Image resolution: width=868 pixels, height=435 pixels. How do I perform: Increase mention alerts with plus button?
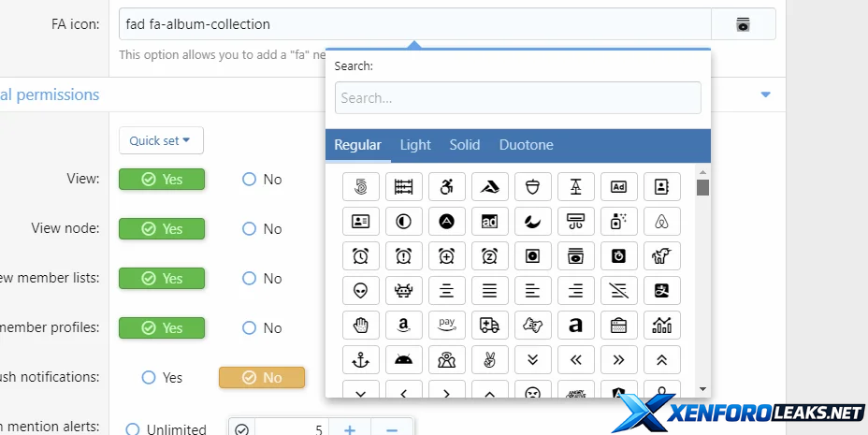(x=350, y=429)
